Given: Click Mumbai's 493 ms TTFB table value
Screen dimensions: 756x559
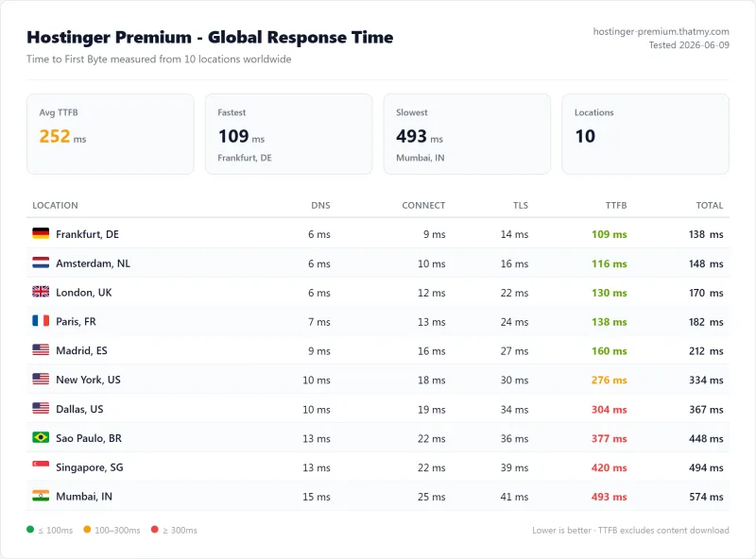Looking at the screenshot, I should pos(610,497).
